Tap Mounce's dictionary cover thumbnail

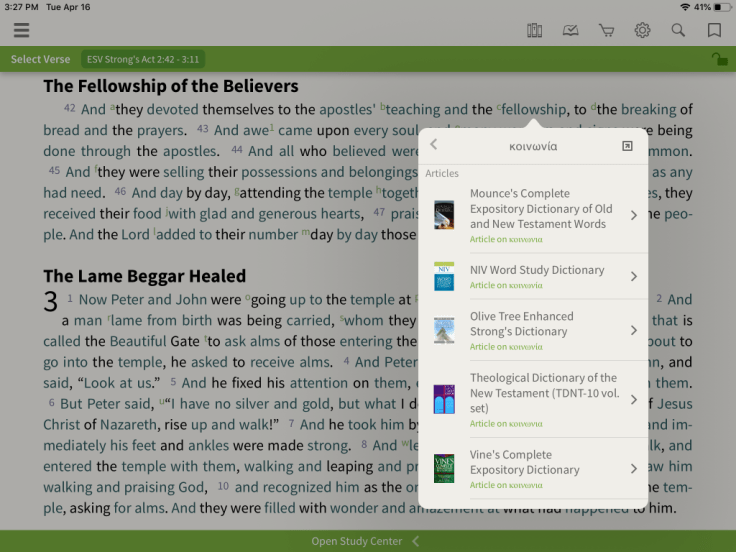(444, 215)
